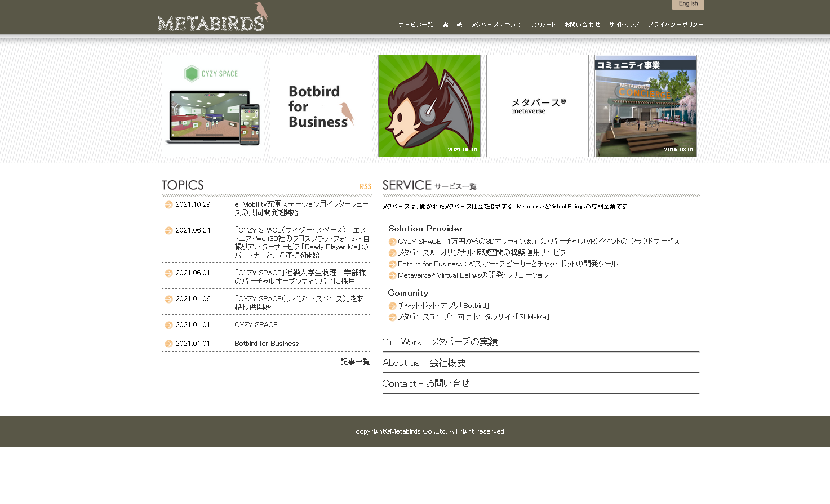Image resolution: width=830 pixels, height=504 pixels.
Task: Go to the リクルート page
Action: pyautogui.click(x=543, y=25)
